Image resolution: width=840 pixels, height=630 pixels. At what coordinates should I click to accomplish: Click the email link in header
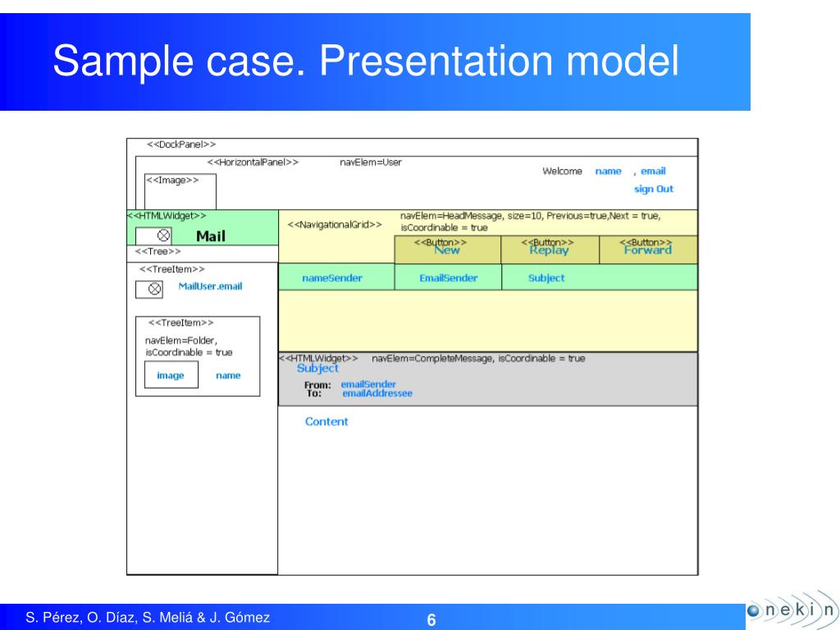click(x=653, y=171)
